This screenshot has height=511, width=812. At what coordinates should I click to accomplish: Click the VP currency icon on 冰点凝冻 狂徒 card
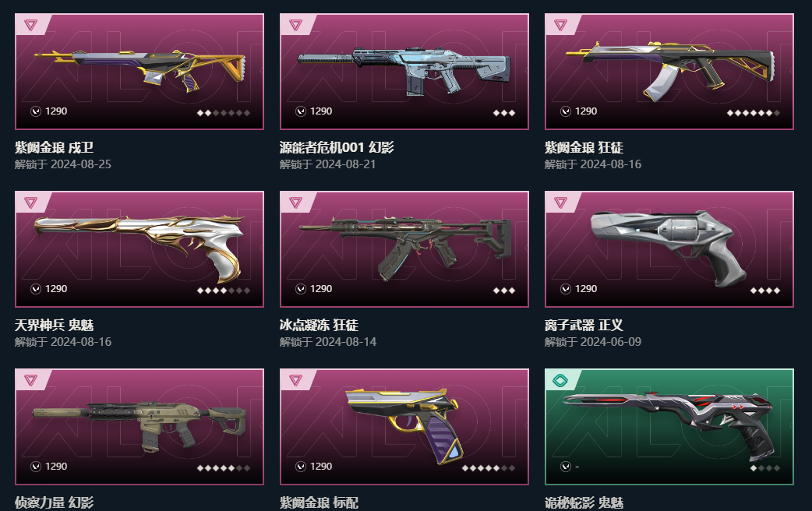300,289
